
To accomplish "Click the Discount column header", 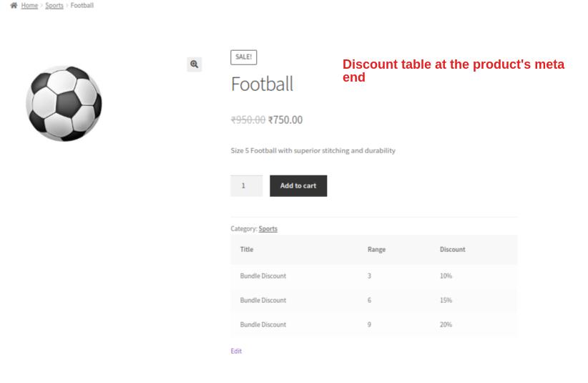I will tap(453, 249).
